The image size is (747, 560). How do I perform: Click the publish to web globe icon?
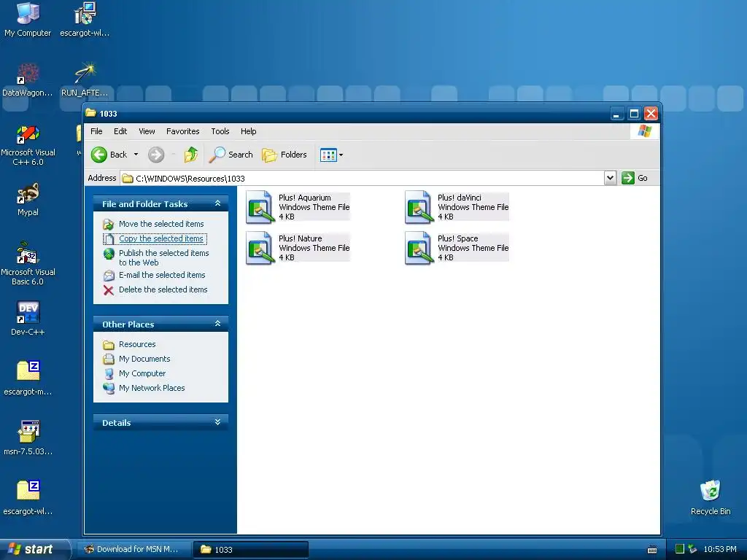[x=109, y=254]
